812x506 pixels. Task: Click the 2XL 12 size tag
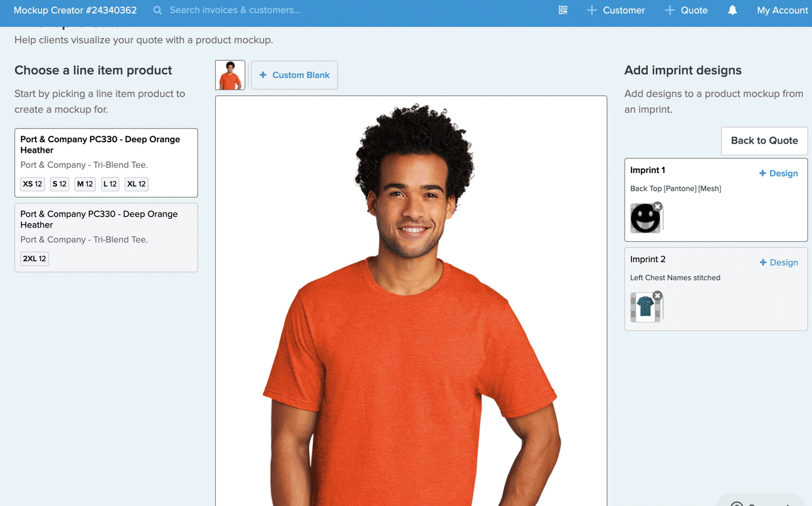35,259
